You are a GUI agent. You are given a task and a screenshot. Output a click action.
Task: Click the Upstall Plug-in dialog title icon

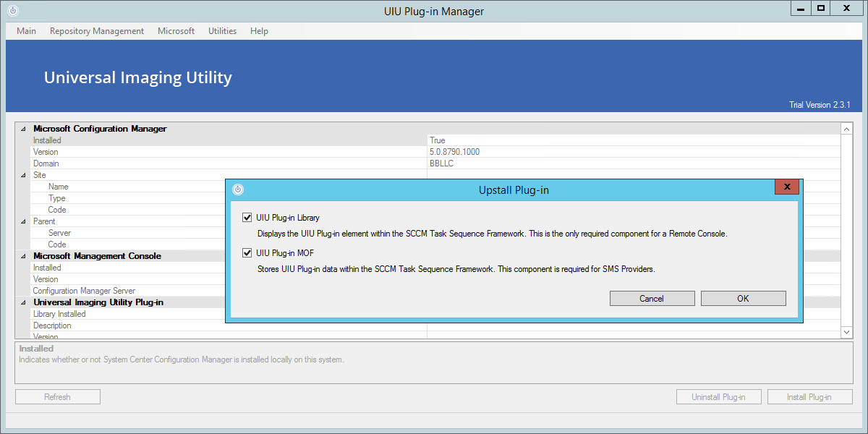238,190
